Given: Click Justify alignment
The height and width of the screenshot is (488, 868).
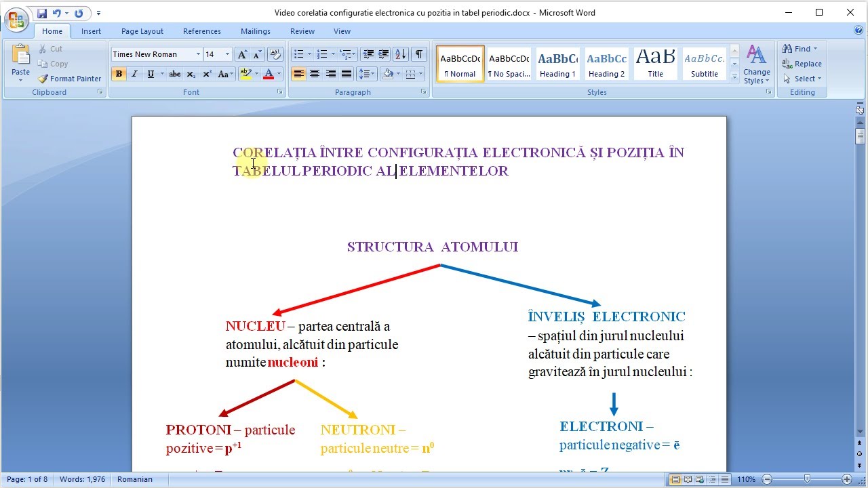Looking at the screenshot, I should pyautogui.click(x=347, y=74).
